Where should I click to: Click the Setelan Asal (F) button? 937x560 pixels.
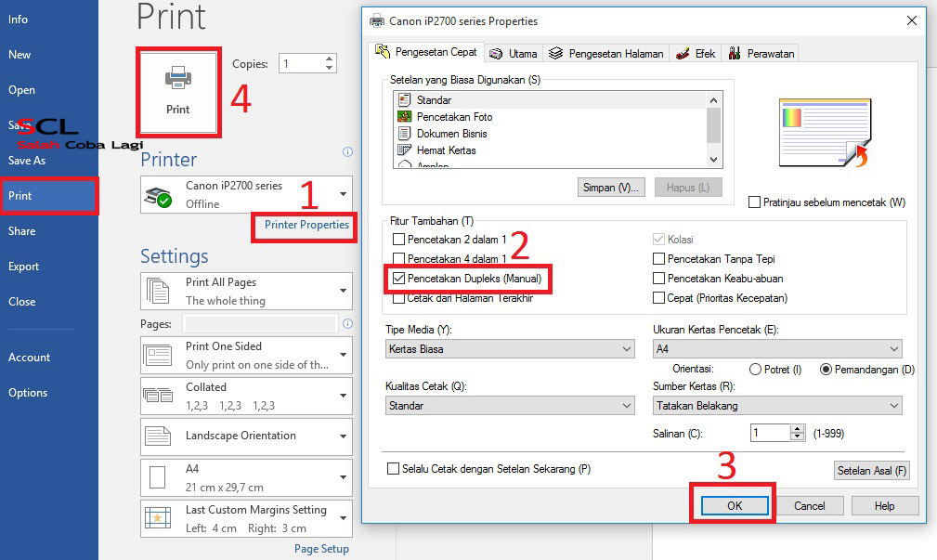click(872, 471)
